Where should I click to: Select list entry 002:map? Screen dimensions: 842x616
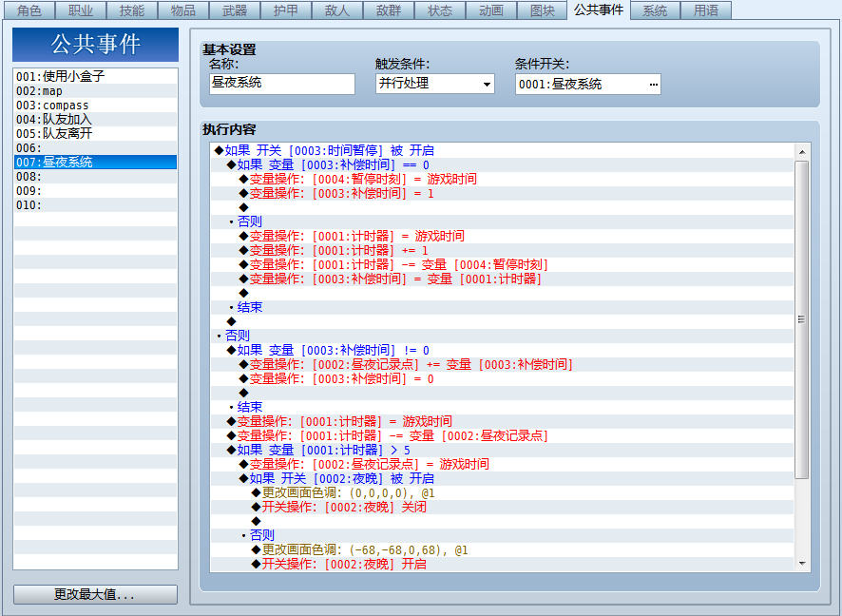point(96,90)
